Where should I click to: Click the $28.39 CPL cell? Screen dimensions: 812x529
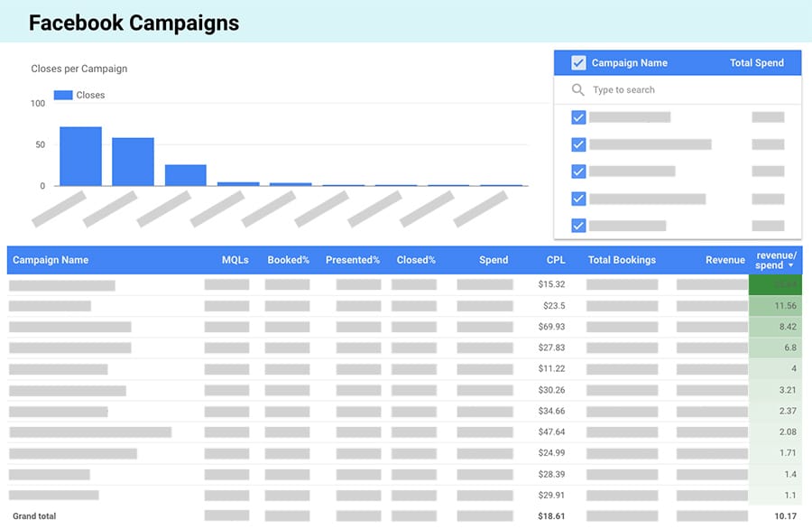[x=551, y=474]
